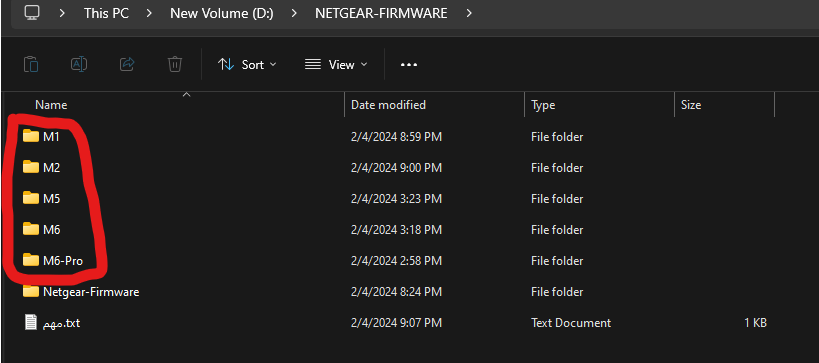Click File folder type in Netgear-Firmware row
The width and height of the screenshot is (819, 363).
point(557,291)
